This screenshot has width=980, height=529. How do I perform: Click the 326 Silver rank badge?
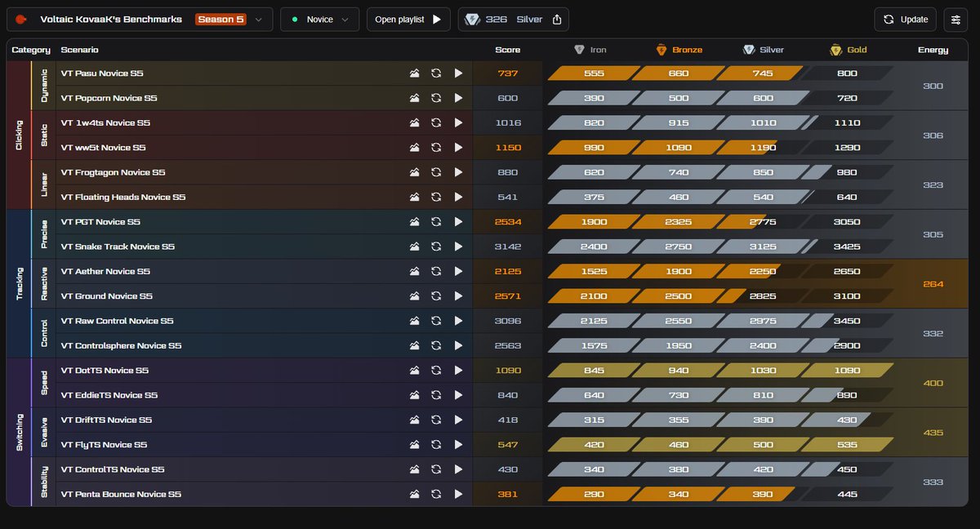(x=513, y=20)
